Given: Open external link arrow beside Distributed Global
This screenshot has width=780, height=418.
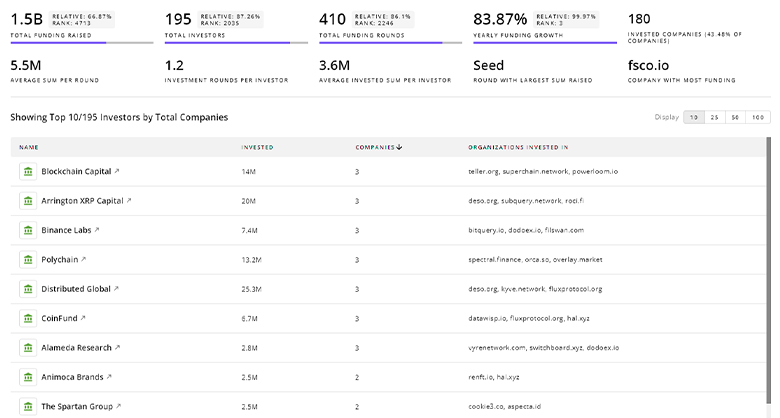Looking at the screenshot, I should click(x=116, y=288).
